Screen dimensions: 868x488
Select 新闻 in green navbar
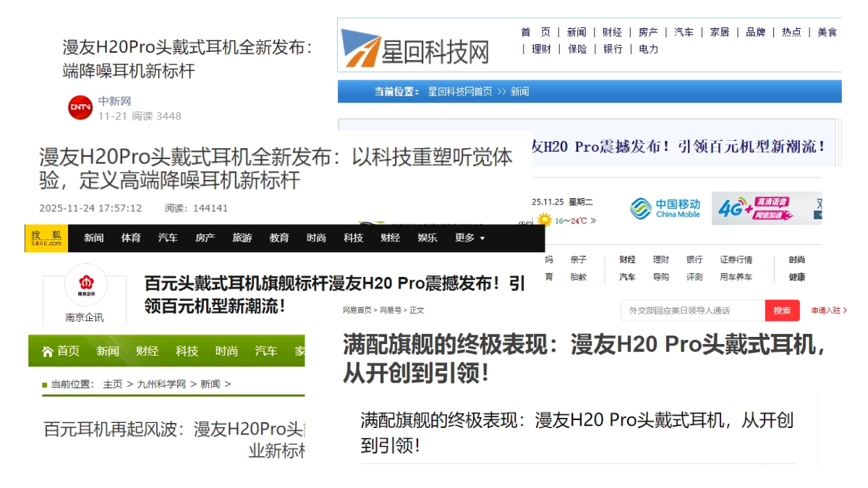click(x=108, y=351)
